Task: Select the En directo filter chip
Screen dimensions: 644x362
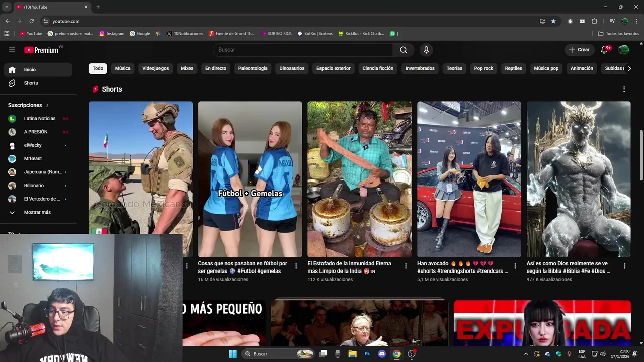Action: [216, 68]
